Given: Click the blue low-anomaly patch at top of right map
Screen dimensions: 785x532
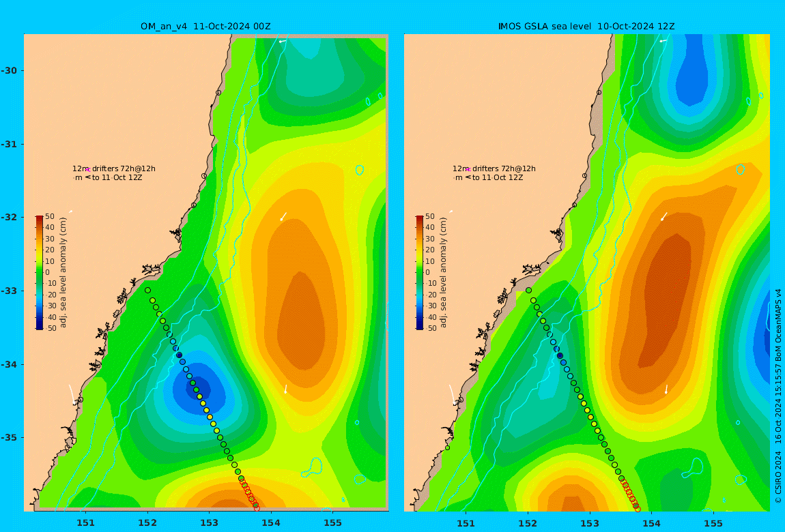Looking at the screenshot, I should (692, 70).
